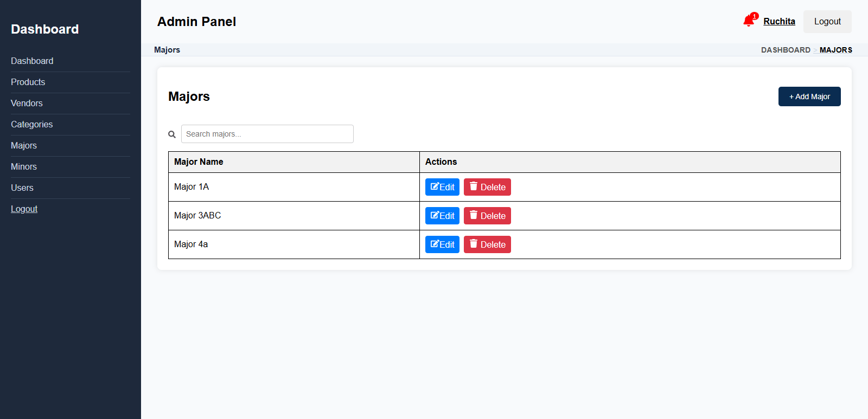Click the trash icon for Major 4a
The image size is (868, 419).
click(x=474, y=244)
